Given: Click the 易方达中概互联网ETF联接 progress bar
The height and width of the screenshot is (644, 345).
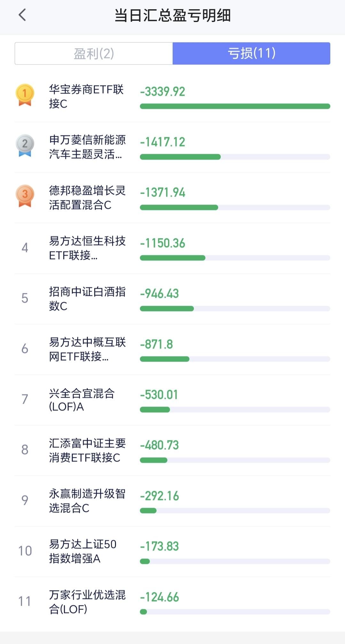Looking at the screenshot, I should [x=235, y=359].
